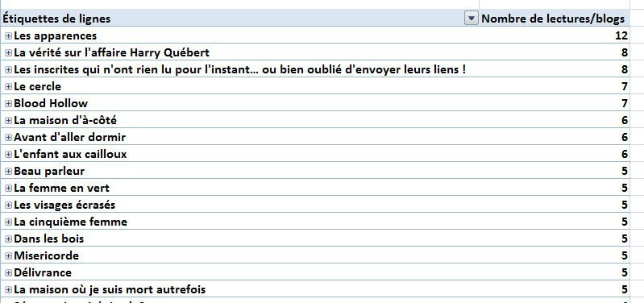This screenshot has height=303, width=644.
Task: Expand the Dans les bois row
Action: (x=8, y=239)
